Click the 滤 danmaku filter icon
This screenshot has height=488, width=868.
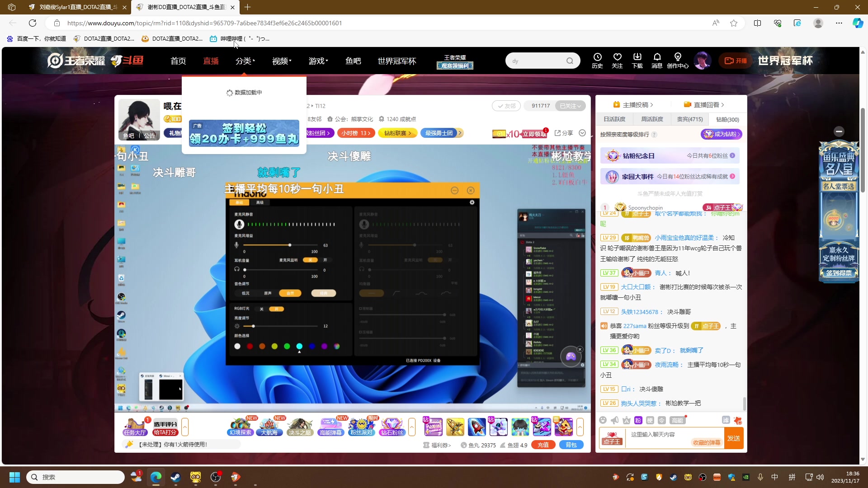coord(726,420)
